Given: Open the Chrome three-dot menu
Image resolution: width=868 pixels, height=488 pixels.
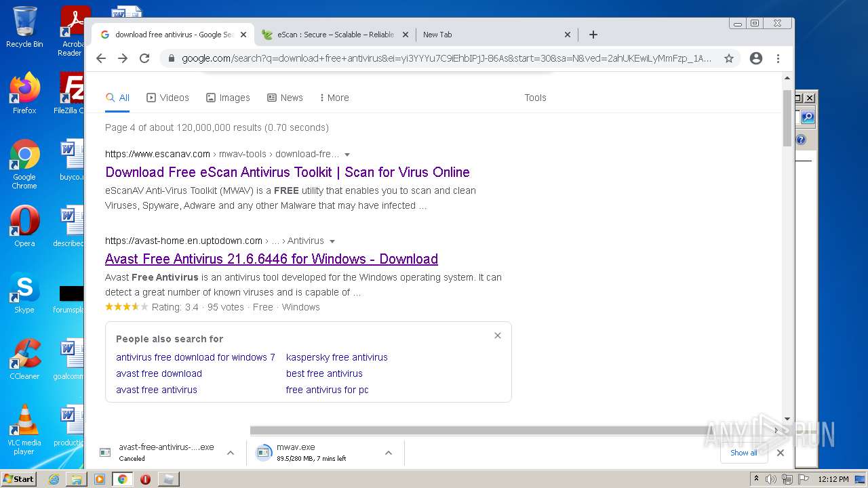Looking at the screenshot, I should [x=778, y=58].
